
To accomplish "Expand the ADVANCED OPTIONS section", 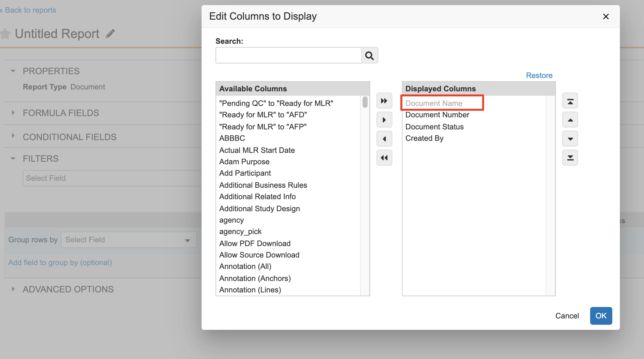I will coord(13,289).
